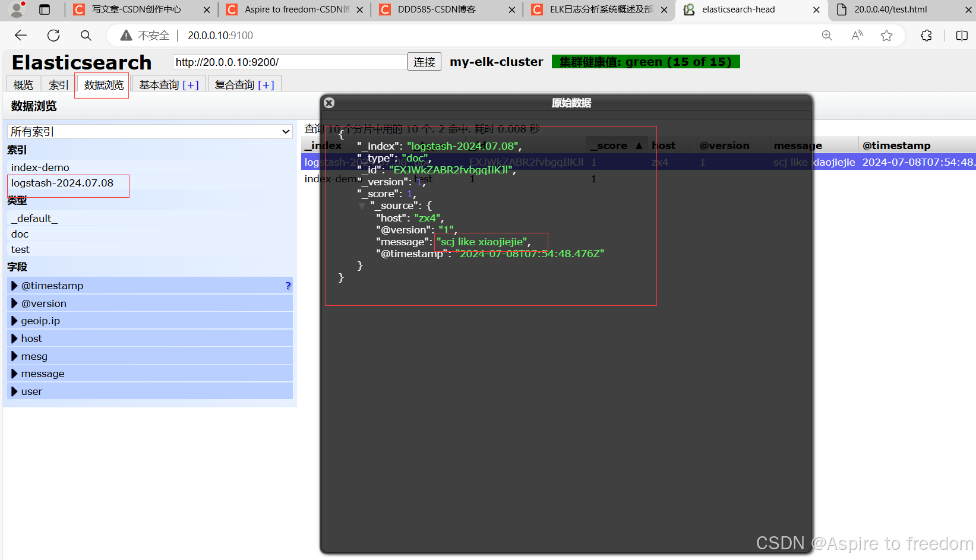Click the timestamp cell 2024-07-08T07:54:48
Screen dimensions: 976x560
918,162
